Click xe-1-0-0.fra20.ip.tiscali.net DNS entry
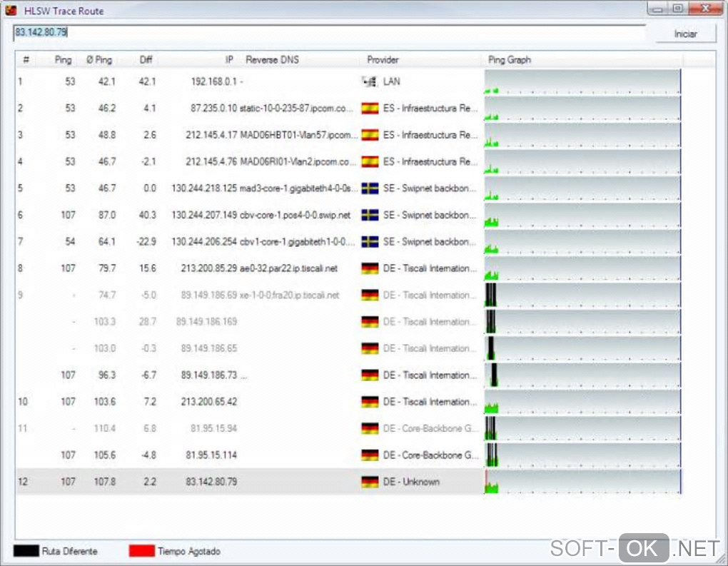The image size is (728, 566). pyautogui.click(x=289, y=295)
